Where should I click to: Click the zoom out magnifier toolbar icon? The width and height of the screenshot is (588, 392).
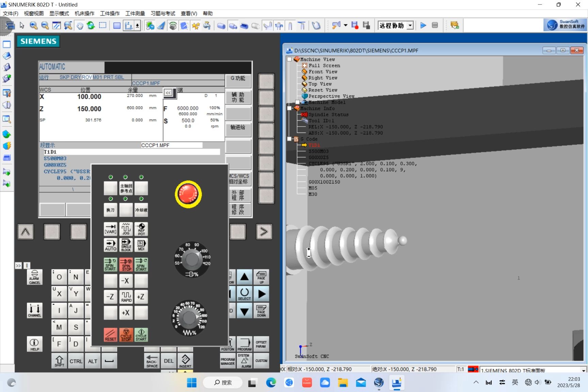45,25
